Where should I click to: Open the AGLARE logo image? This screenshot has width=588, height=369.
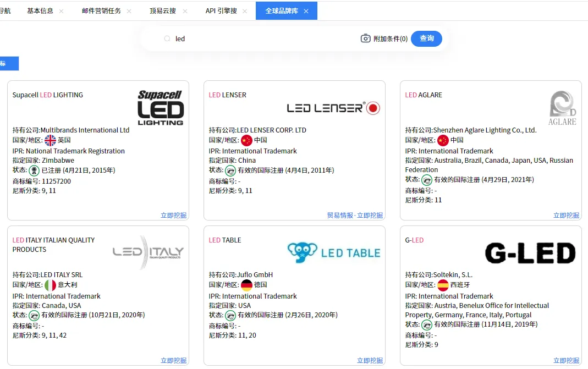pyautogui.click(x=562, y=108)
